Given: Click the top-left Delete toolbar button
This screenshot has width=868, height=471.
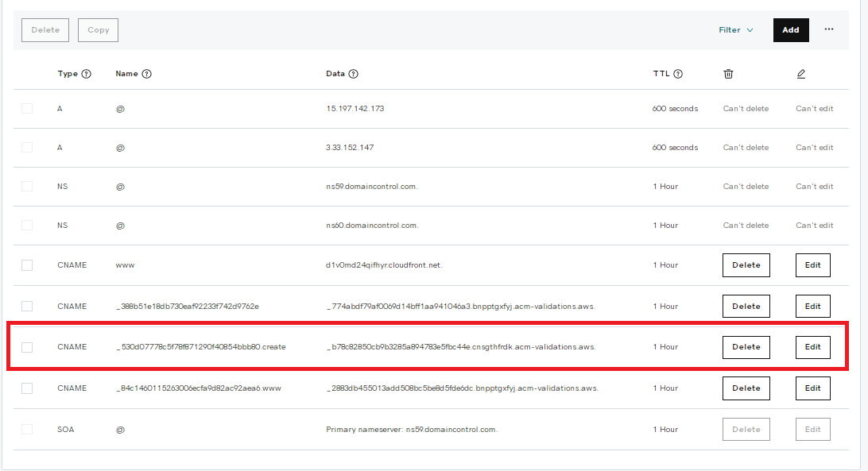Looking at the screenshot, I should point(45,30).
